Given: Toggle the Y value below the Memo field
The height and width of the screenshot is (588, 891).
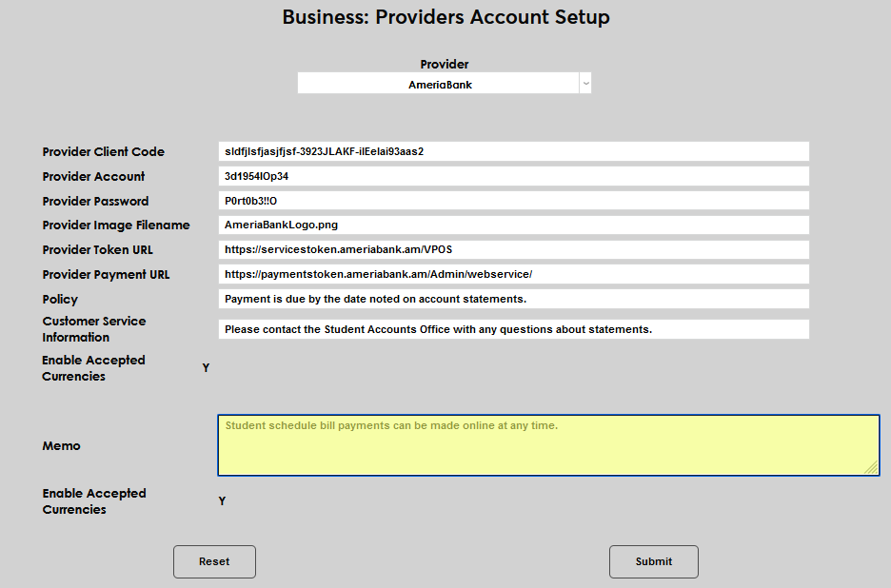Looking at the screenshot, I should point(222,501).
